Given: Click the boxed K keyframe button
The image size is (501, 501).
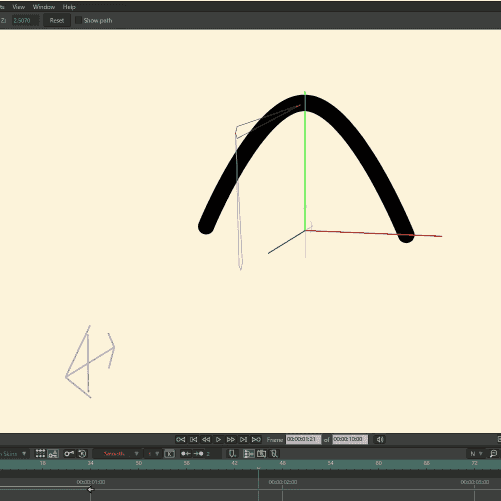Looking at the screenshot, I should tap(169, 454).
